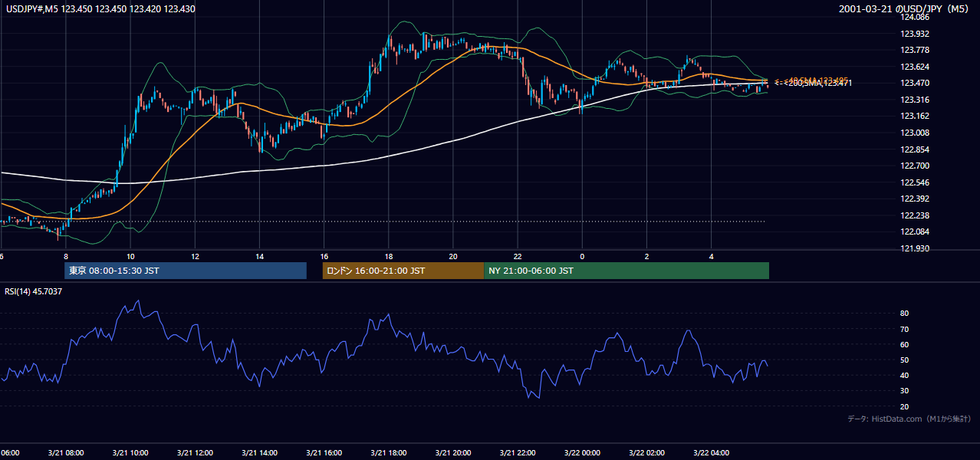Click the 3/22 04:00 time axis label
The height and width of the screenshot is (460, 980).
(711, 453)
